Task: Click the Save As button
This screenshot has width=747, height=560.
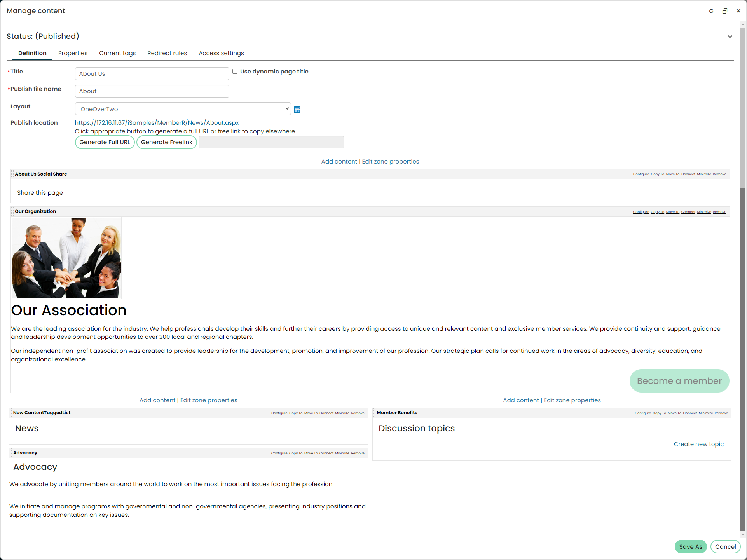Action: (x=691, y=547)
